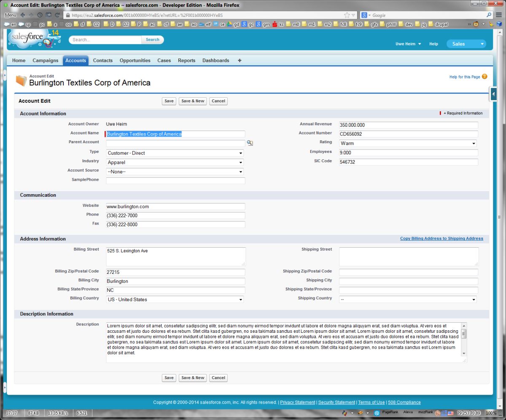Open the 'drupal' bookmark folder
Viewport: 506px width, 420px height.
[438, 24]
